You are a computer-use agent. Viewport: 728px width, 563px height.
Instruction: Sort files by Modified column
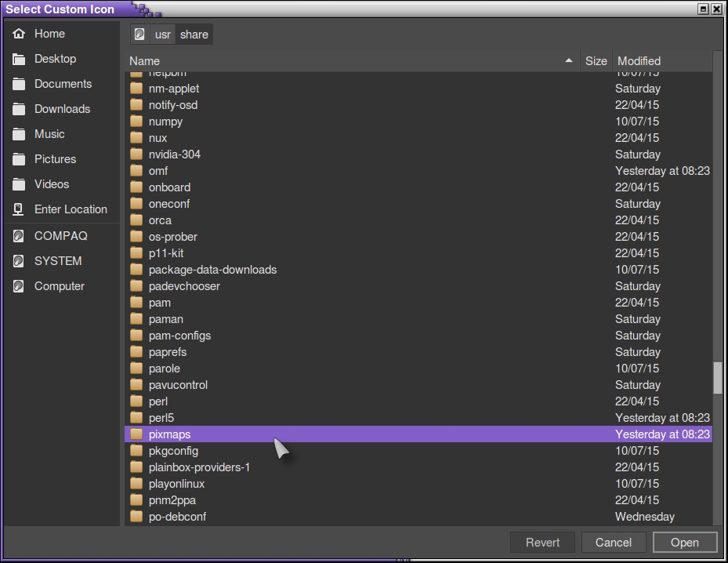(x=639, y=61)
